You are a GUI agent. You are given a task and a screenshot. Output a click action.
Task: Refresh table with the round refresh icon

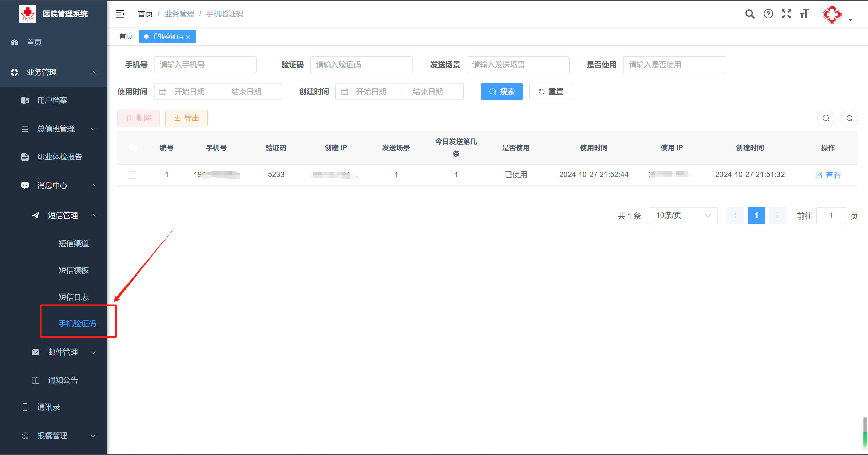click(x=849, y=118)
